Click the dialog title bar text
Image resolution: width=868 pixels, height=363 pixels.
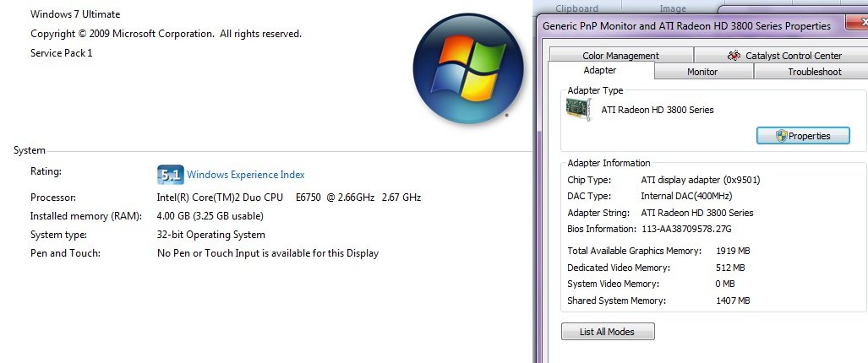(x=686, y=26)
